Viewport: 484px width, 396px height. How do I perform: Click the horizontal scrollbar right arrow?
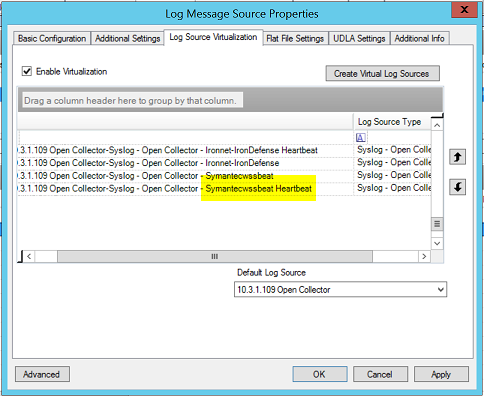424,256
